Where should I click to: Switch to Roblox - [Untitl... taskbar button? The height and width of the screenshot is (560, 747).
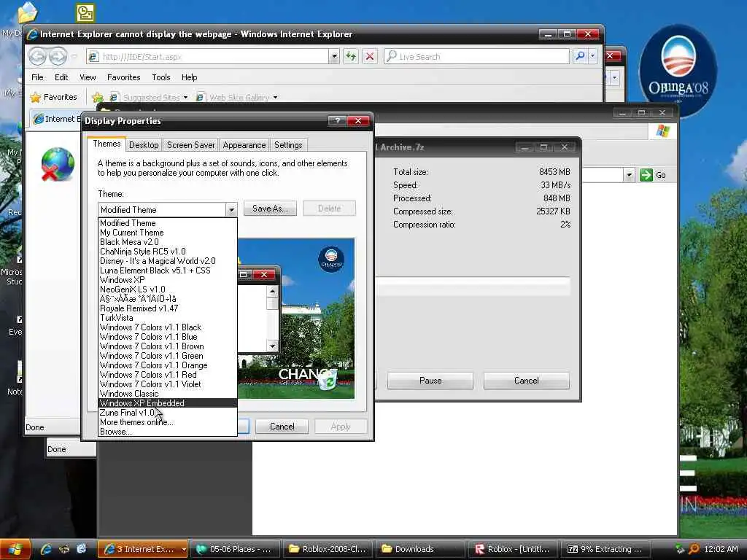[x=513, y=549]
